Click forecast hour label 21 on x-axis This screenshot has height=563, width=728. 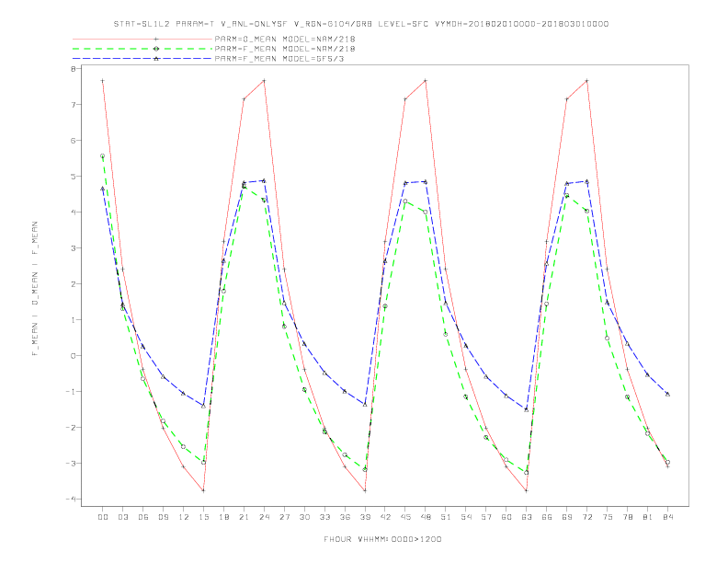point(244,517)
